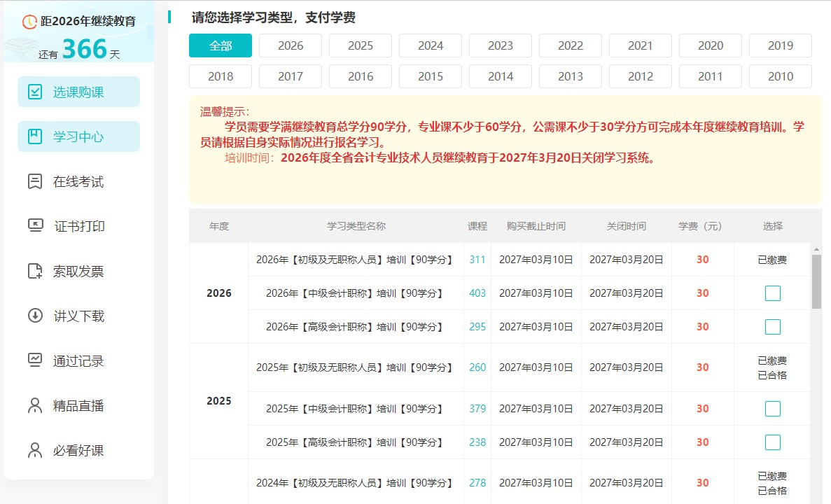Check the 2026年 中级会计职称 training checkbox
Image resolution: width=831 pixels, height=504 pixels.
(x=772, y=293)
